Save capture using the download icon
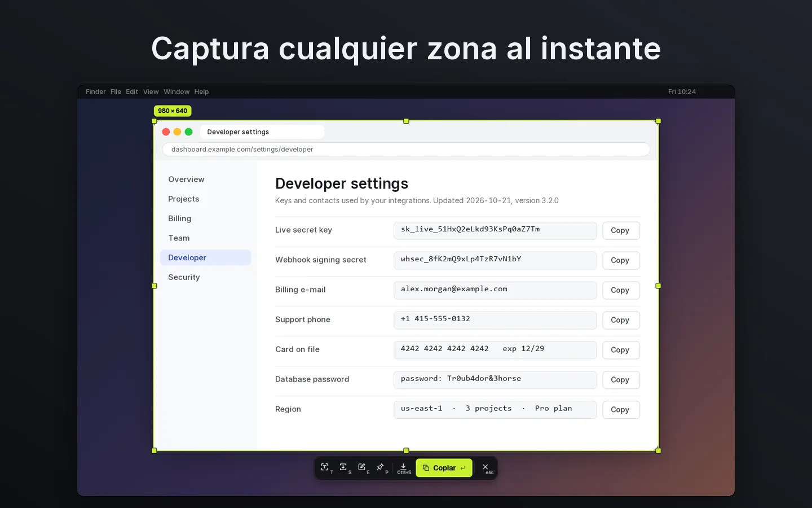This screenshot has width=812, height=508. pyautogui.click(x=404, y=468)
